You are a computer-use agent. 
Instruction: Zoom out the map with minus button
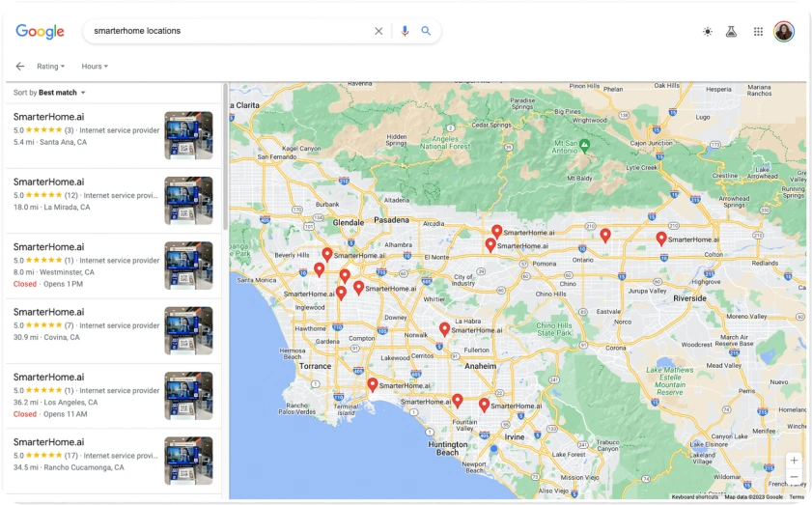pos(794,477)
